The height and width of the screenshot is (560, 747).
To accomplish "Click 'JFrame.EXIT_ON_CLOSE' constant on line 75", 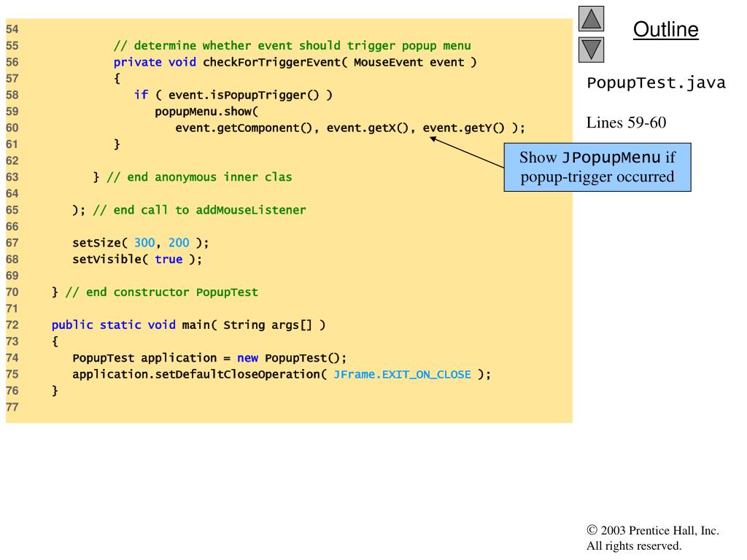I will click(402, 375).
